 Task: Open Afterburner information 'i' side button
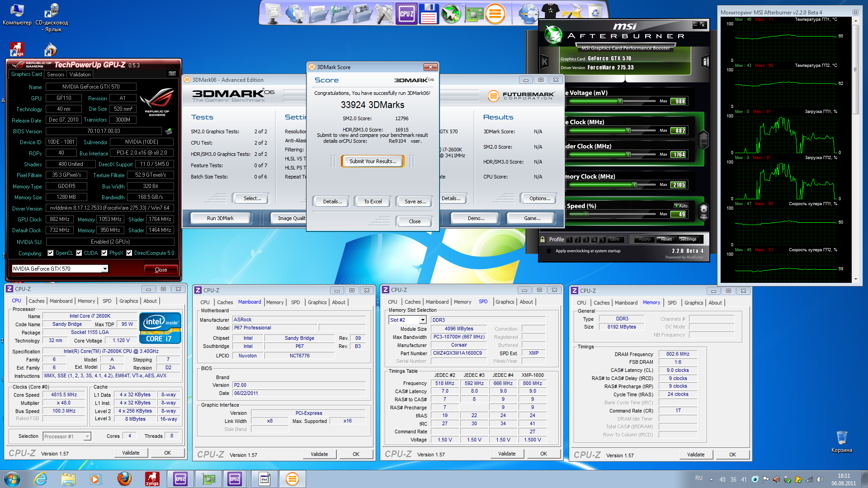coord(705,61)
